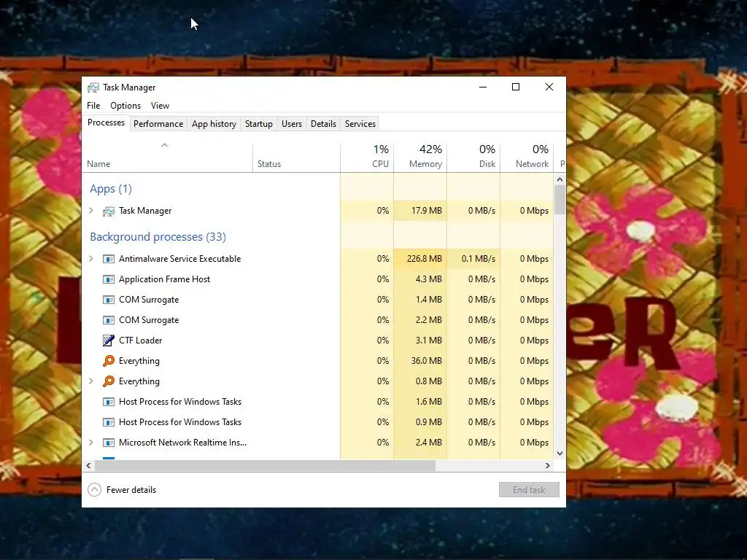
Task: Select the Apps (1) group header
Action: click(111, 189)
